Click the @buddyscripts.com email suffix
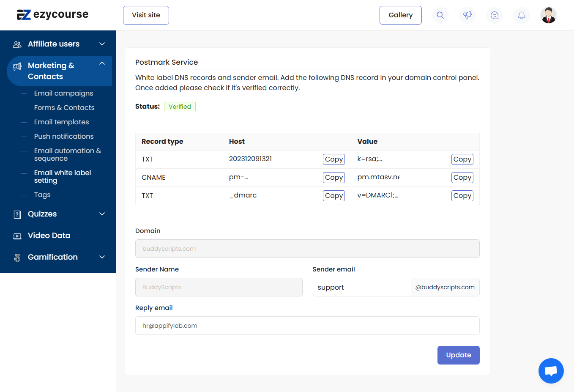Screen dimensions: 574x392 445,287
